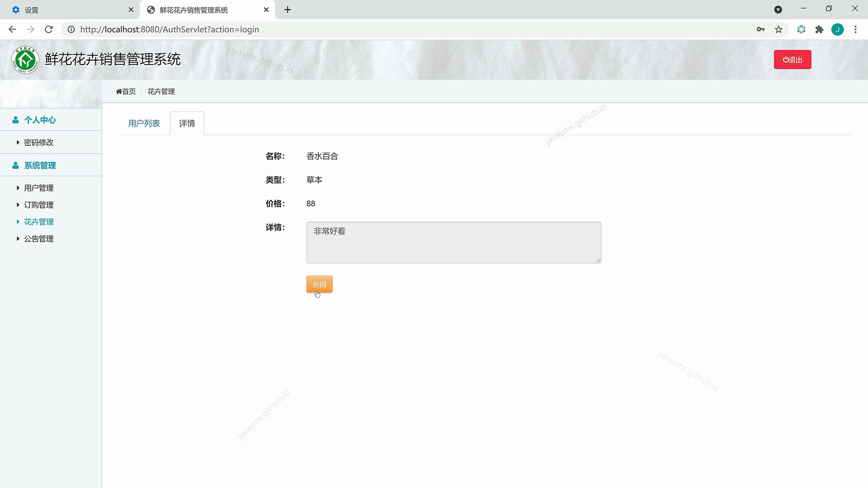
Task: Switch to the 用户列表 tab
Action: point(144,123)
